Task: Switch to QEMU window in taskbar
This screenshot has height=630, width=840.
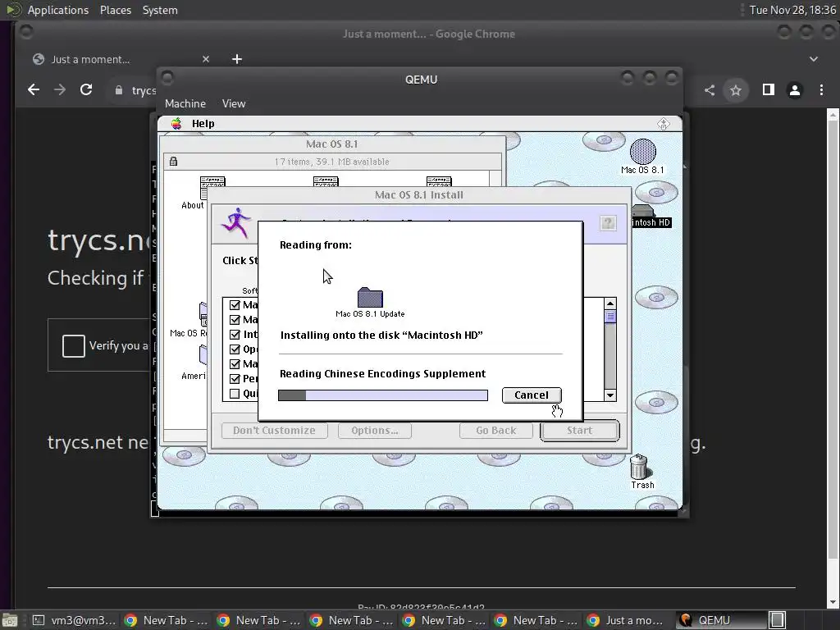Action: coord(720,620)
